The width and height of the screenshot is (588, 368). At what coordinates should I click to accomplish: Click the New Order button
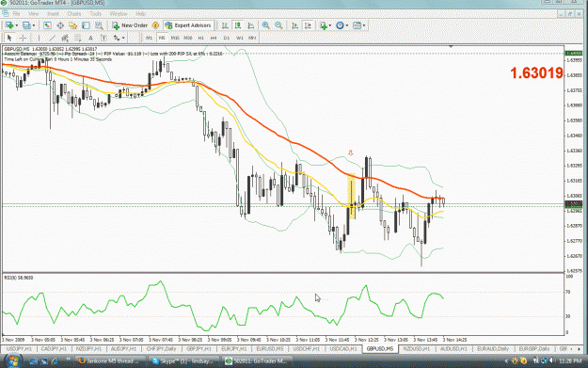click(x=130, y=25)
